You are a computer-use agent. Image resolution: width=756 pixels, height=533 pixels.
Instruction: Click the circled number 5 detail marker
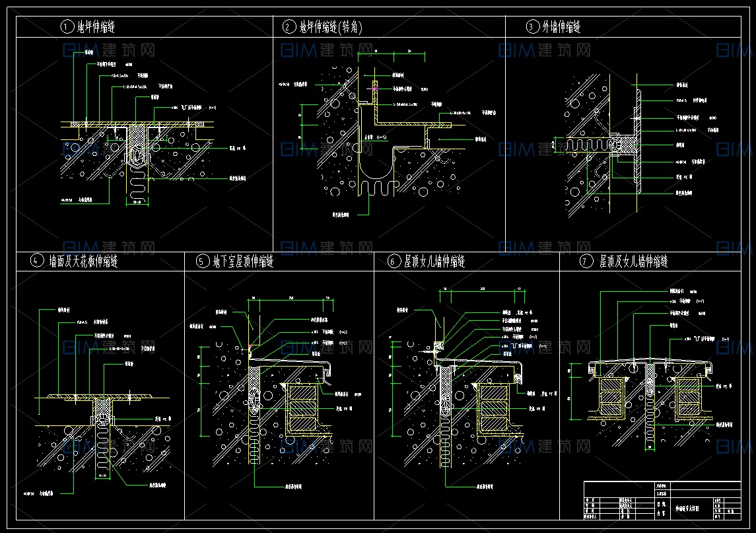(202, 262)
